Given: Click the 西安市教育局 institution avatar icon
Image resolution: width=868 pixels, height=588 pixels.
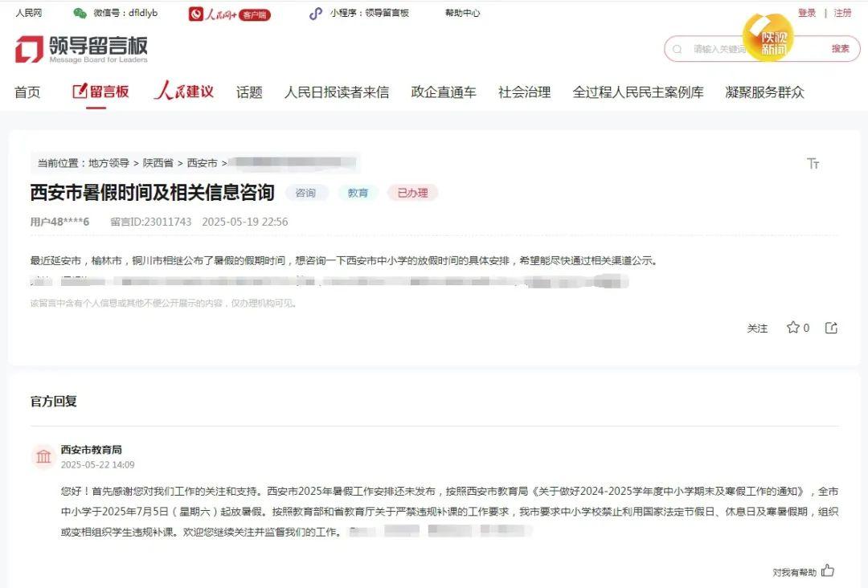Looking at the screenshot, I should [x=43, y=456].
